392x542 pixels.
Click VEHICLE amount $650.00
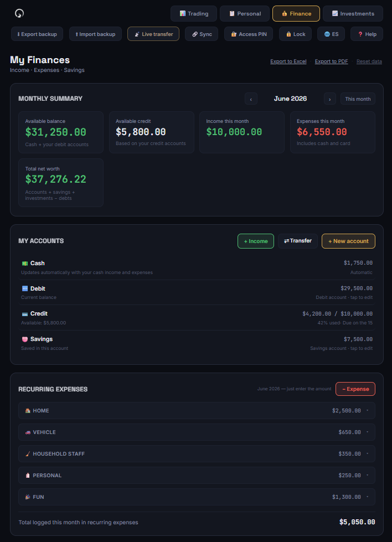[349, 432]
